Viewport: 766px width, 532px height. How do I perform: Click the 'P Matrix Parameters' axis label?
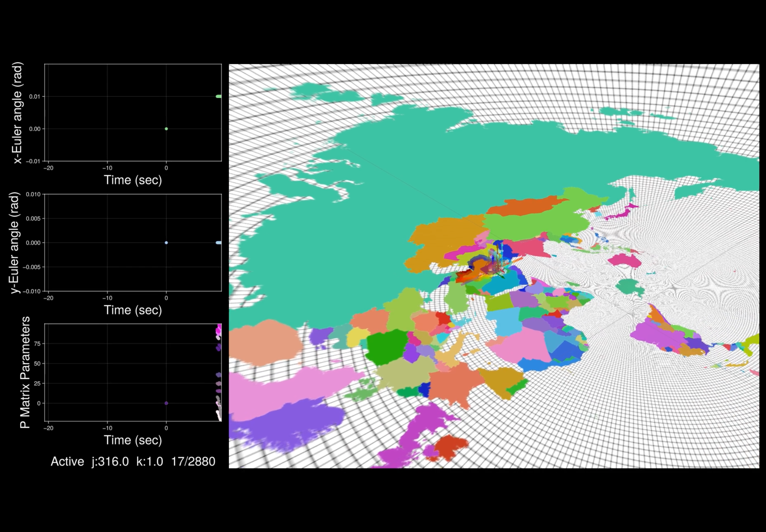pos(25,372)
